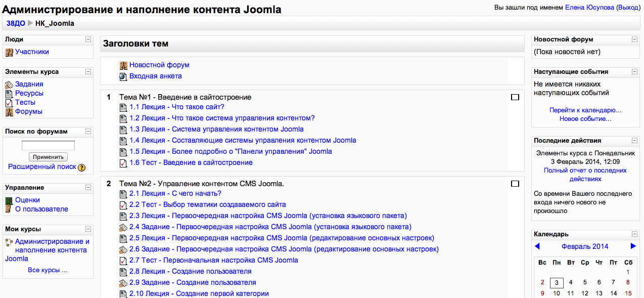
Task: Click the icon of lecture 1.1 Что такое сайт
Action: (123, 107)
